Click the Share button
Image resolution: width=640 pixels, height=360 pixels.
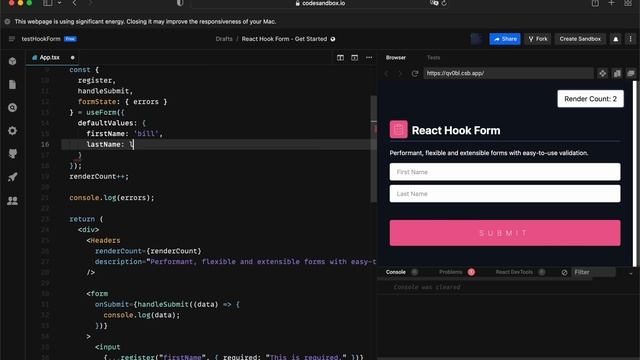pyautogui.click(x=505, y=39)
